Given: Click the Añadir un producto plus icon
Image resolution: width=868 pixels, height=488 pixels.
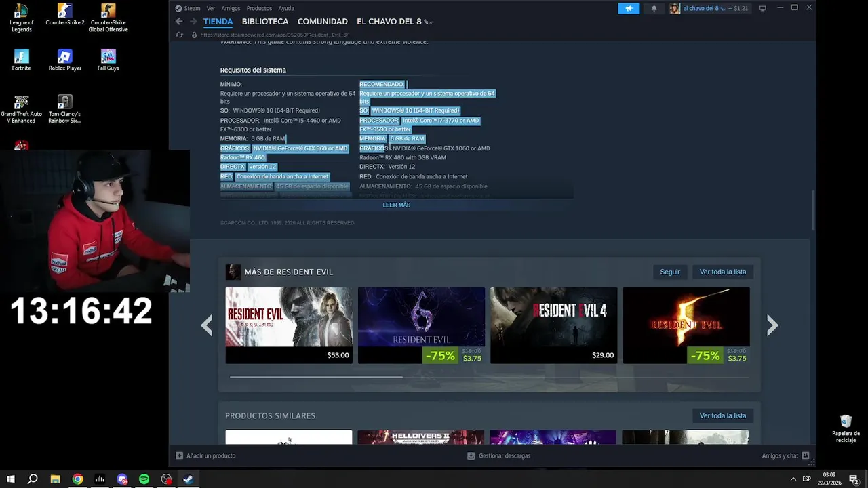Looking at the screenshot, I should coord(179,455).
